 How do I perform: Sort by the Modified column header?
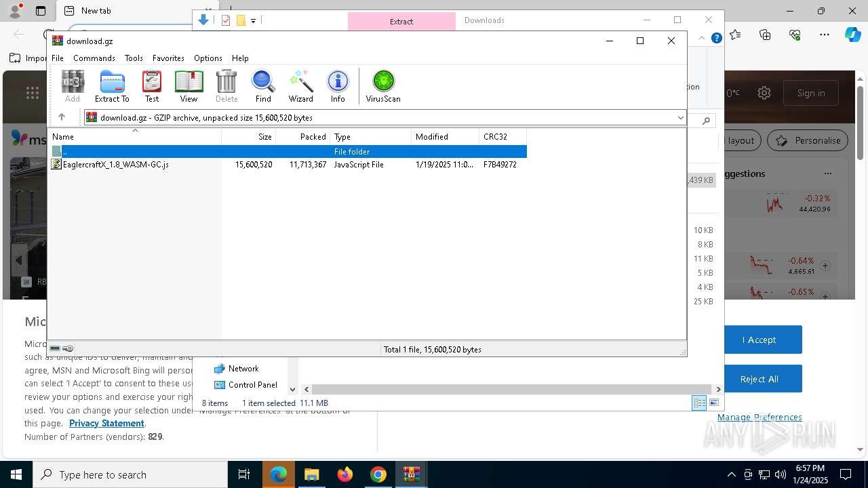446,137
